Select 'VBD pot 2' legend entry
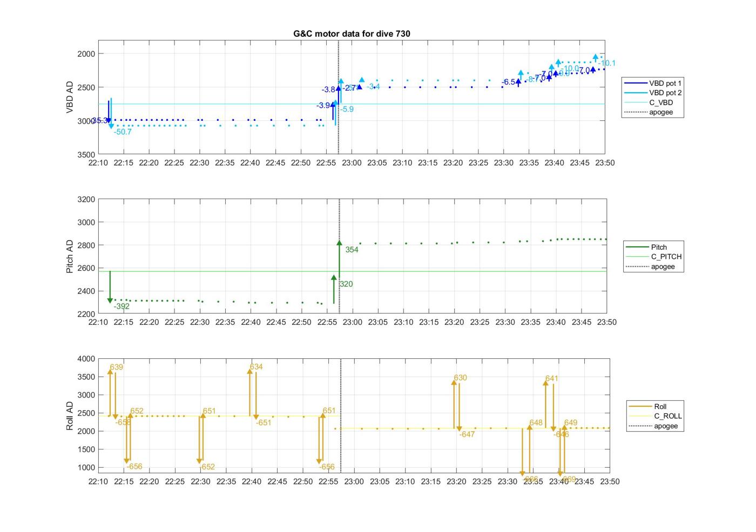This screenshot has height=532, width=756. tap(653, 93)
